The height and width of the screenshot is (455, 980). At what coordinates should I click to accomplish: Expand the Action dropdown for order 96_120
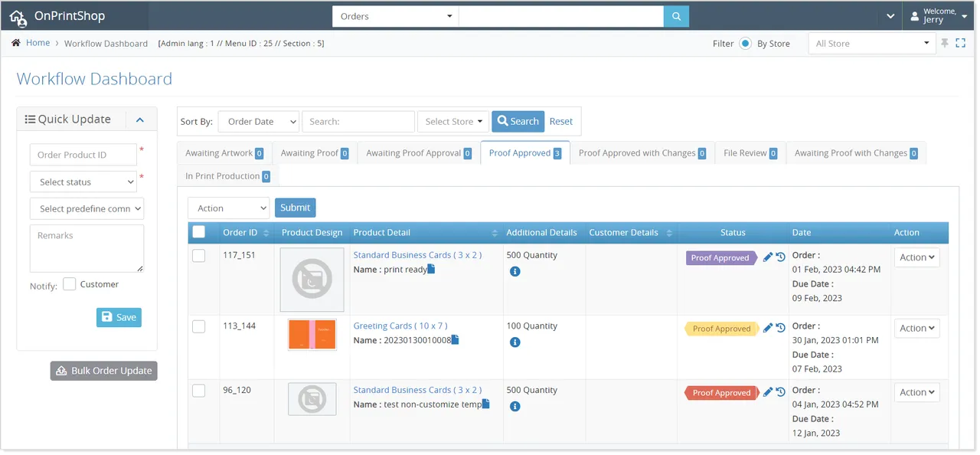click(x=916, y=392)
